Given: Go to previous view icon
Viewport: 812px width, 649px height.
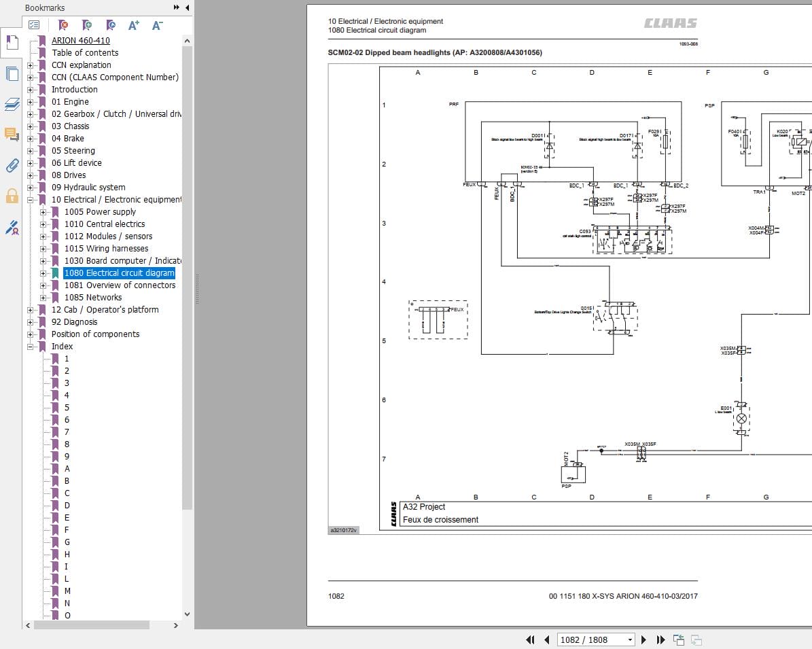Looking at the screenshot, I should (x=678, y=639).
